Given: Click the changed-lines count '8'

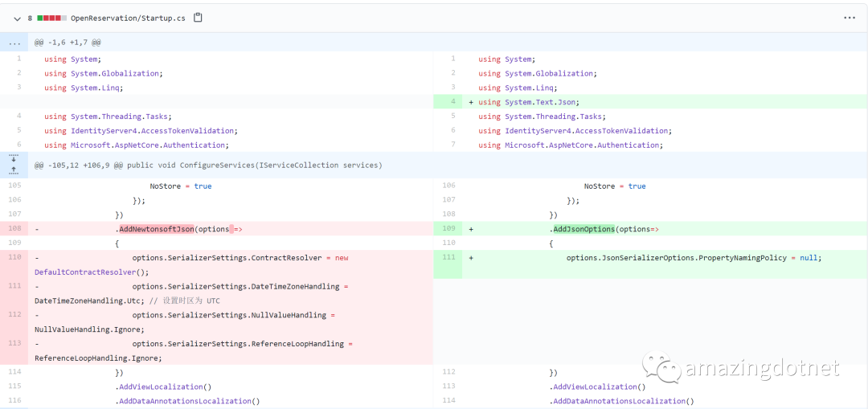Looking at the screenshot, I should 30,18.
